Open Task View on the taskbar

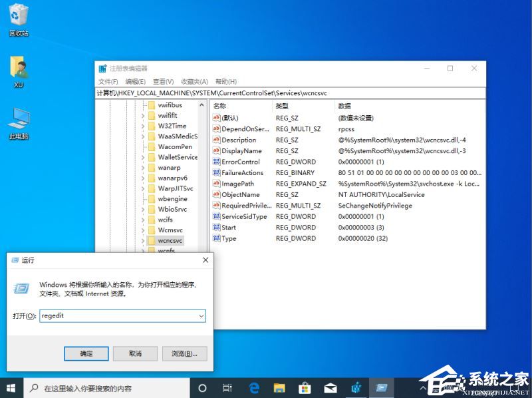pyautogui.click(x=227, y=388)
